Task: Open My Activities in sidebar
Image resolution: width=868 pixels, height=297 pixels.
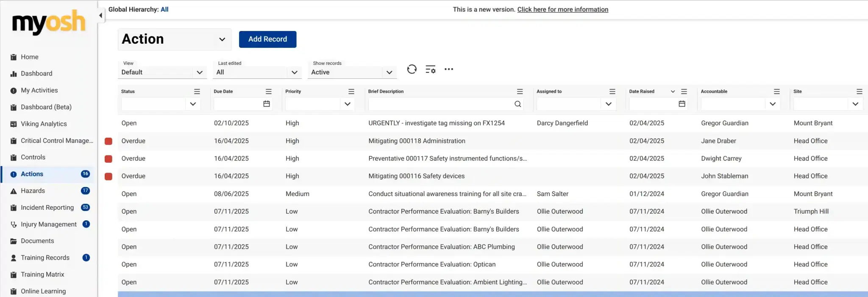Action: (x=39, y=90)
